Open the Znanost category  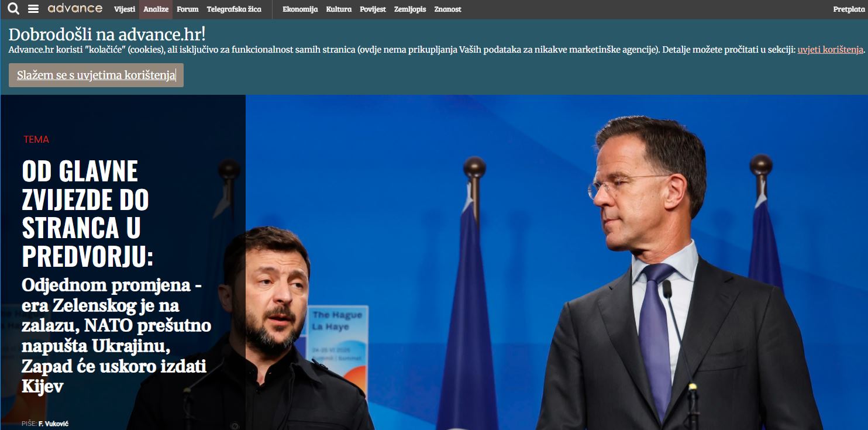click(447, 9)
